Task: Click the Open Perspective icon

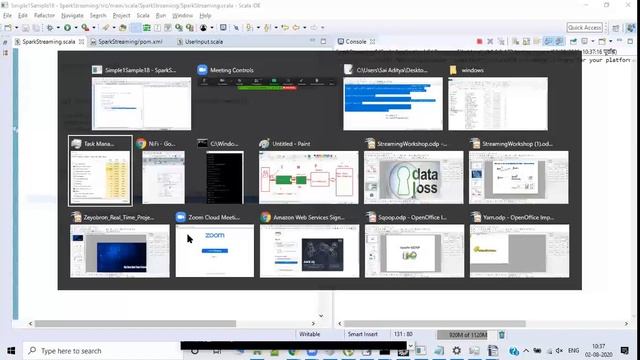Action: pyautogui.click(x=616, y=28)
